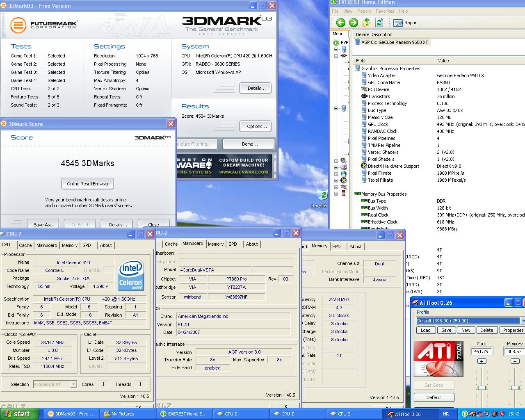Expand the Multimedia node in EVEREST tree
Screen dimensions: 525x420
click(x=336, y=161)
